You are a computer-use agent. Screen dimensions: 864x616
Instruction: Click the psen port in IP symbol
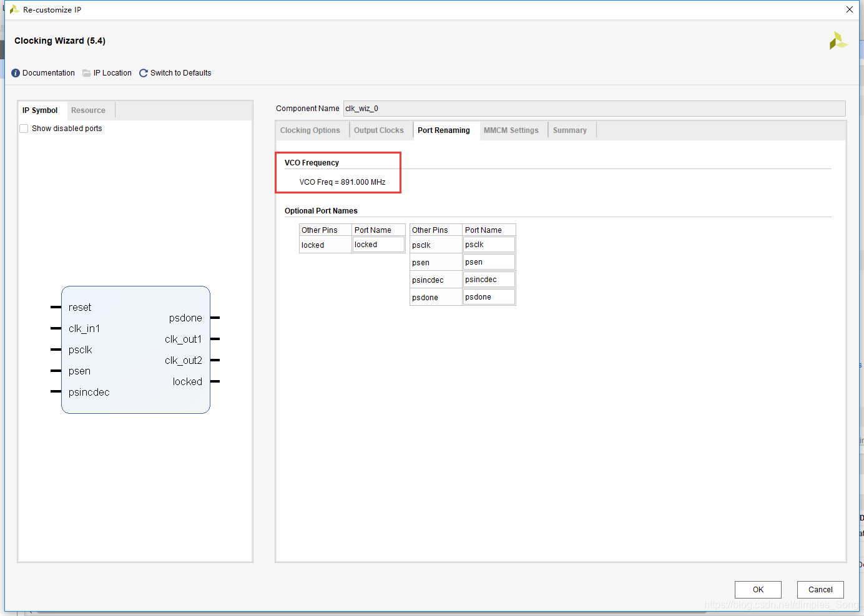(x=79, y=371)
